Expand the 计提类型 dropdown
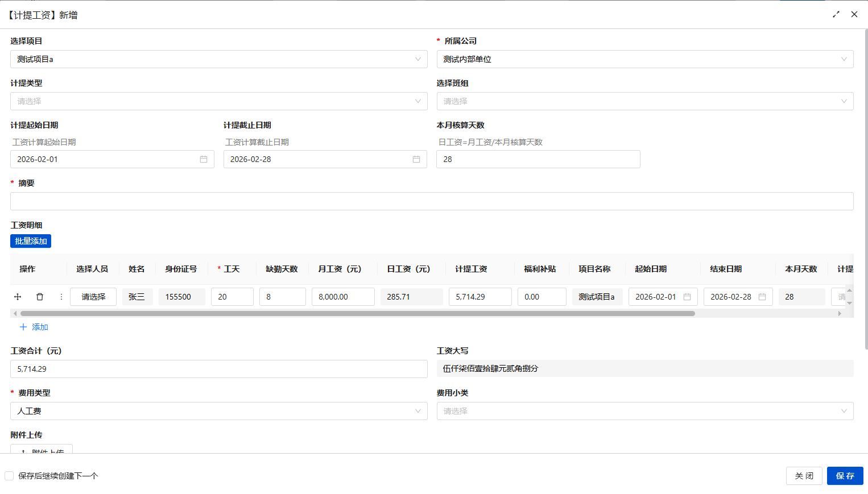Image resolution: width=868 pixels, height=494 pixels. click(x=218, y=101)
